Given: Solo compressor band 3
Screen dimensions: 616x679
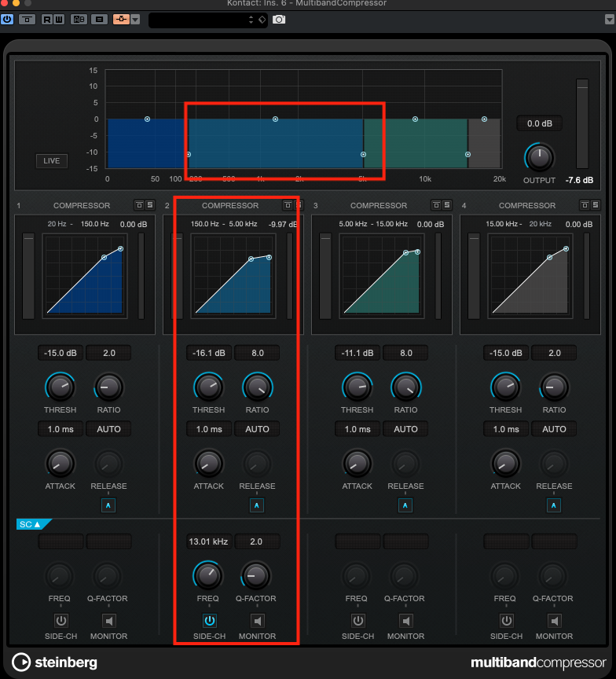Looking at the screenshot, I should (x=447, y=205).
